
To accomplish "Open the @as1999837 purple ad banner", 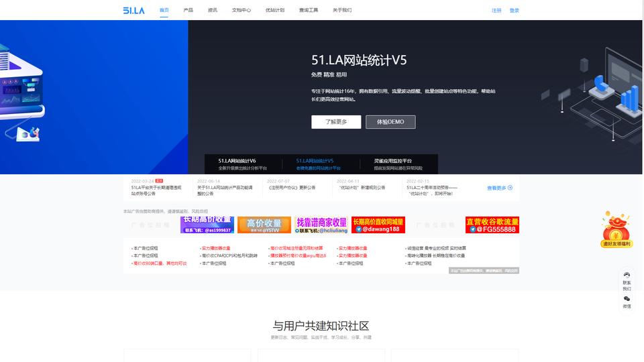I will tap(207, 225).
